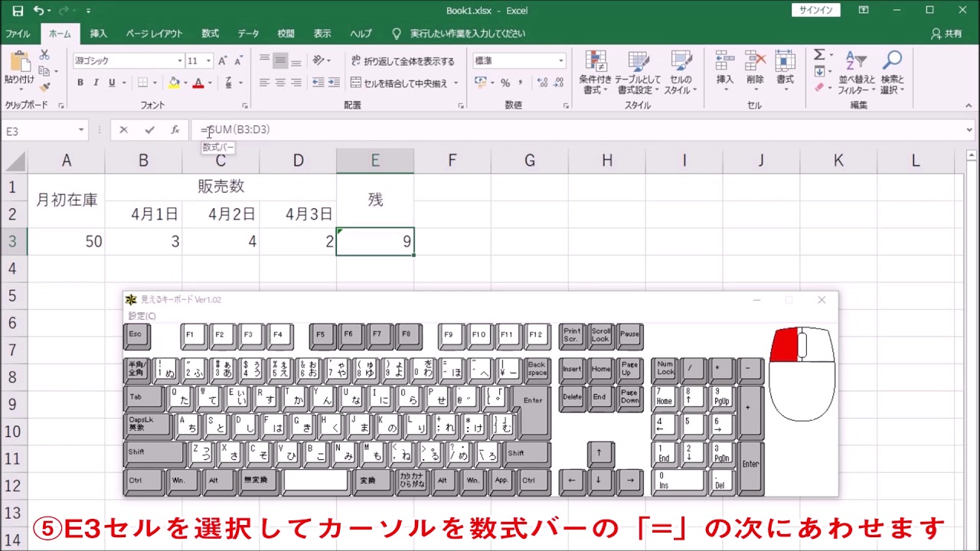Screen dimensions: 980x551
Task: Open the ファイル tab
Action: coord(18,34)
